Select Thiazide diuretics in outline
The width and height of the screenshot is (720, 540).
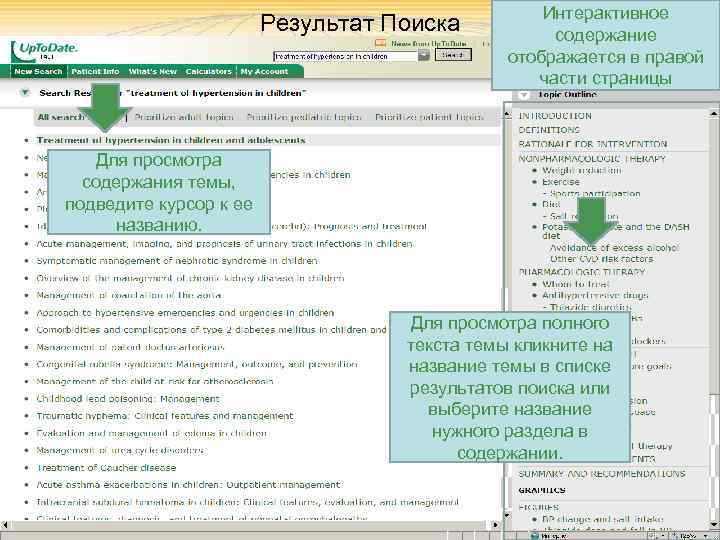[590, 307]
